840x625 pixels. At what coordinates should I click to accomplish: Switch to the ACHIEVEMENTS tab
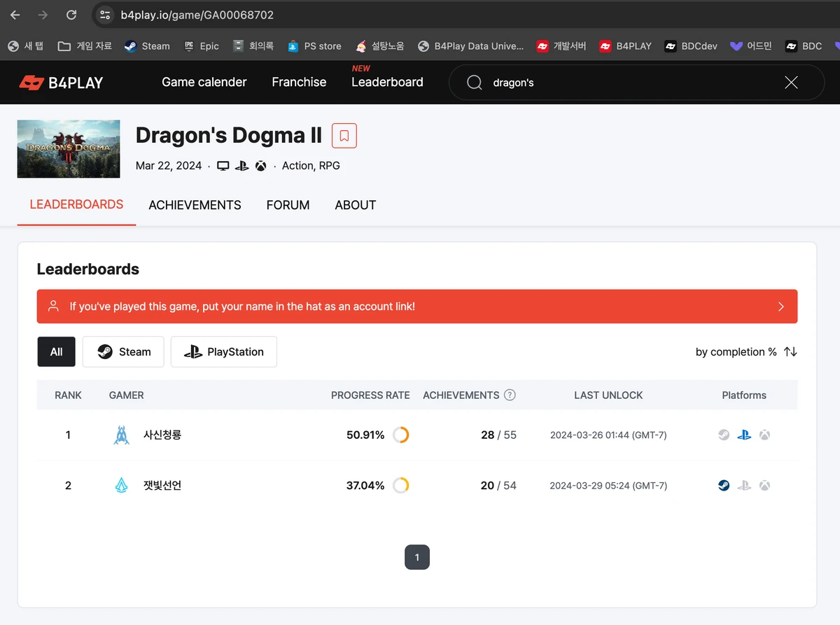click(x=195, y=205)
